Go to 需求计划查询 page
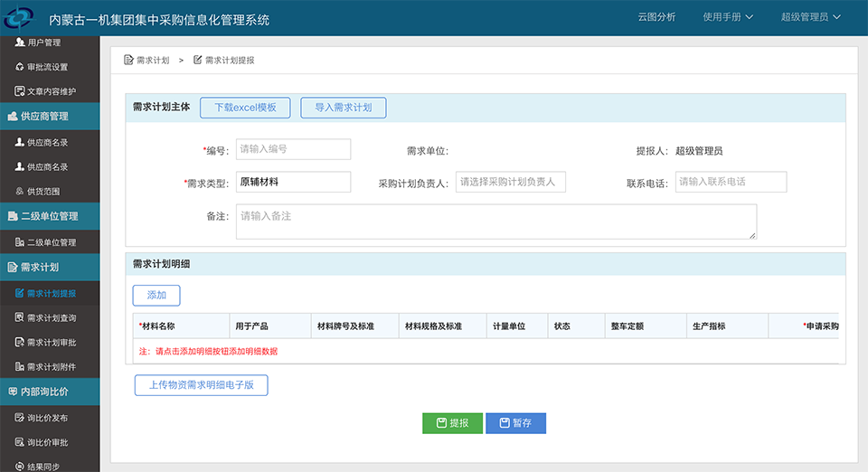 click(x=50, y=317)
